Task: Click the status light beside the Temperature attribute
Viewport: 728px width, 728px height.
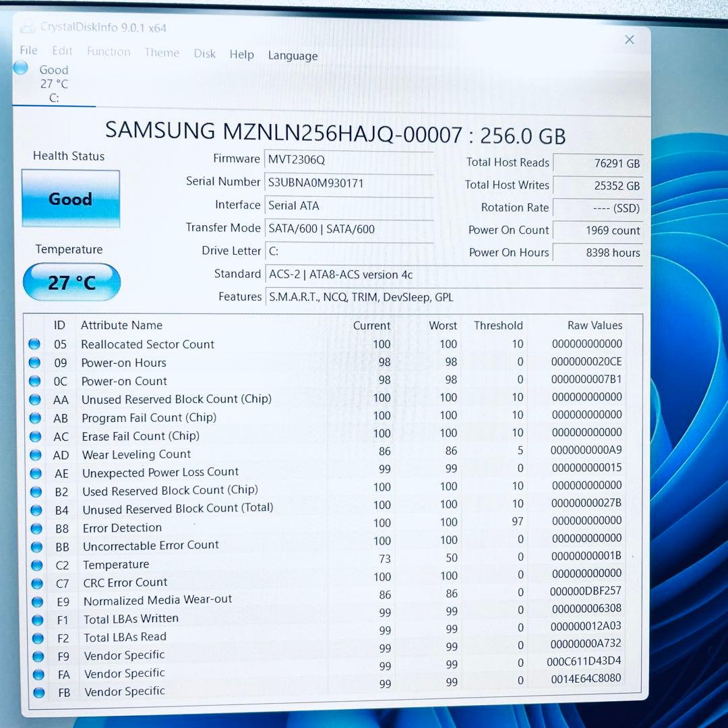Action: tap(35, 565)
